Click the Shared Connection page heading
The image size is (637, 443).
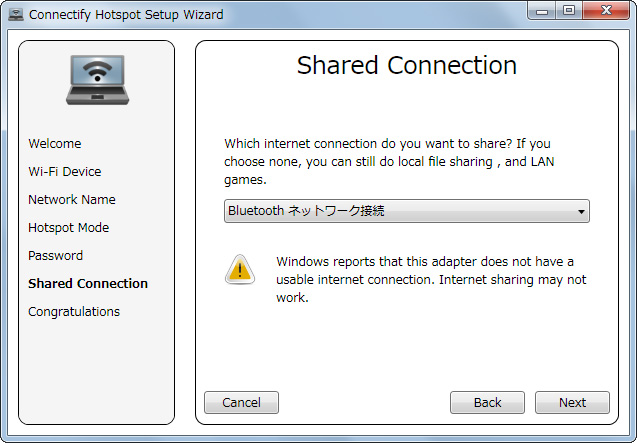(x=406, y=66)
